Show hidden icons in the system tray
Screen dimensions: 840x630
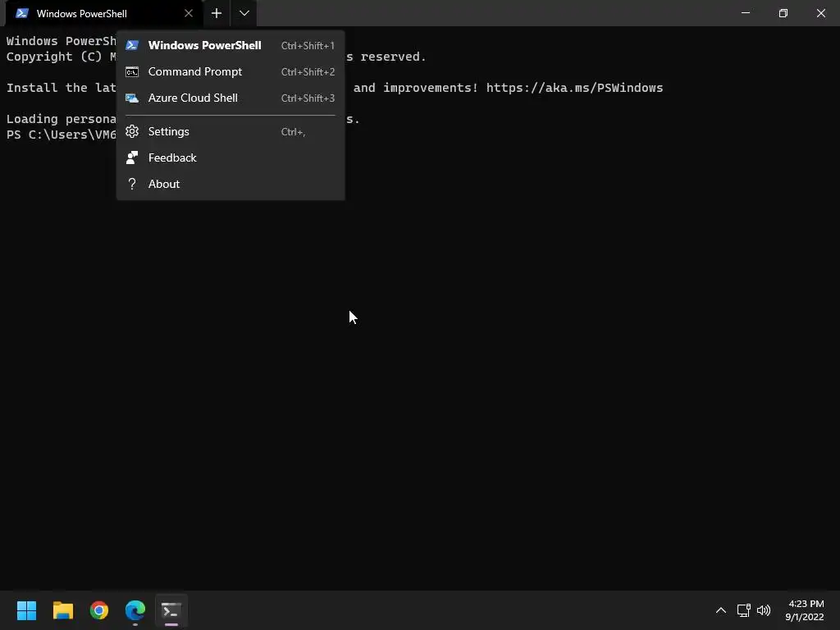click(x=721, y=610)
